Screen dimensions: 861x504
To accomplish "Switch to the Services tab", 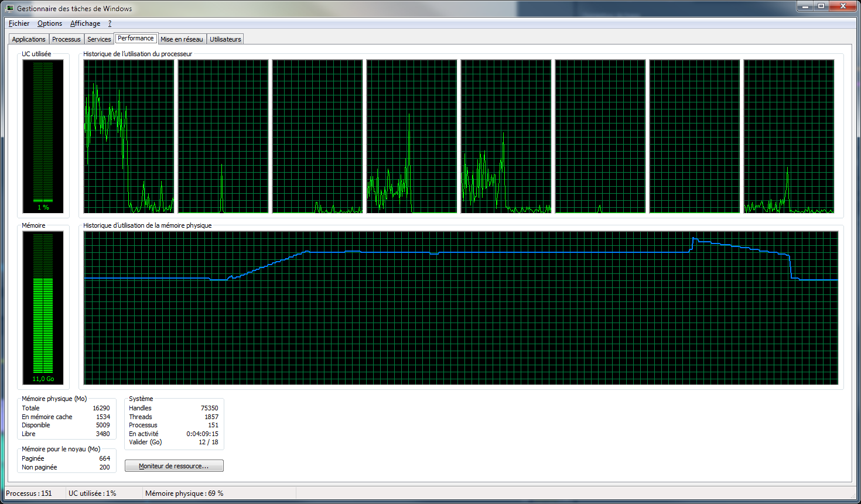I will click(x=99, y=39).
